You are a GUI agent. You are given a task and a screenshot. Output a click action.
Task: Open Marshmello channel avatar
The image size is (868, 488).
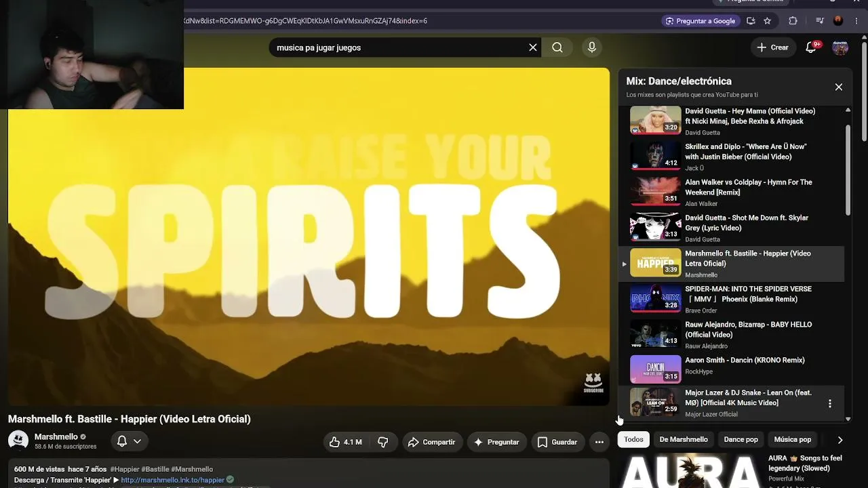18,441
